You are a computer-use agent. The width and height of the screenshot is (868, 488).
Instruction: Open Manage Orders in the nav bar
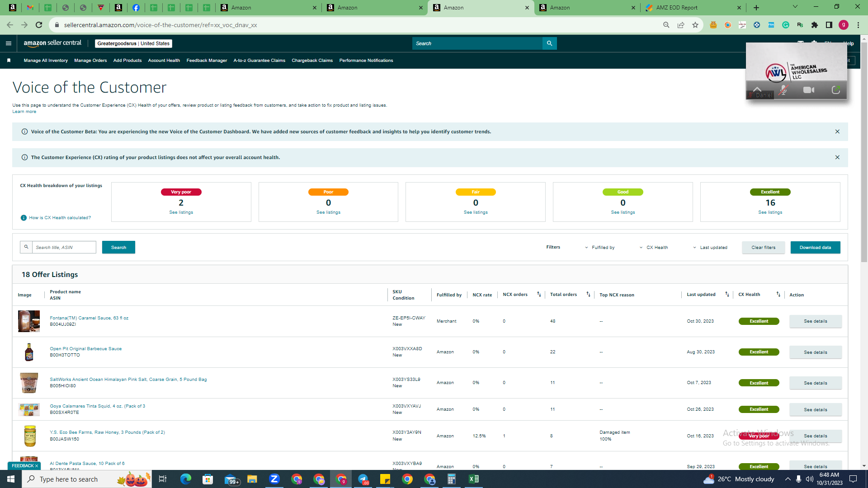pos(90,60)
